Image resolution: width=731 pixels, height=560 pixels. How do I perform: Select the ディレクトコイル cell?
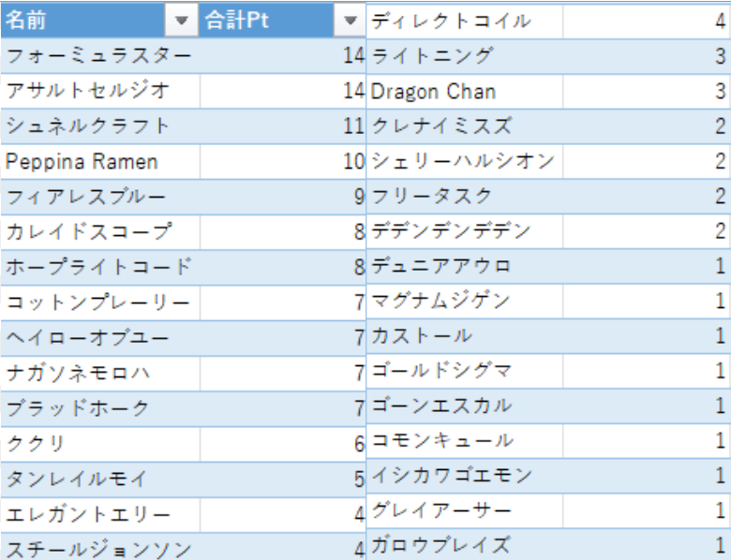(464, 21)
